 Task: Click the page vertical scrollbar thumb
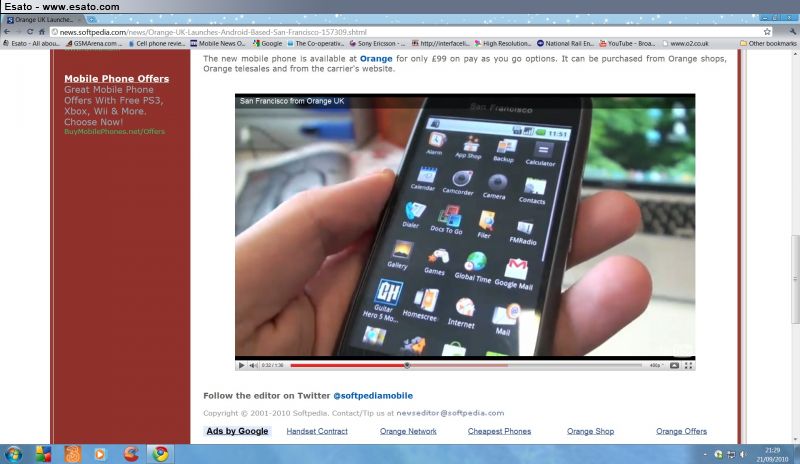[795, 279]
